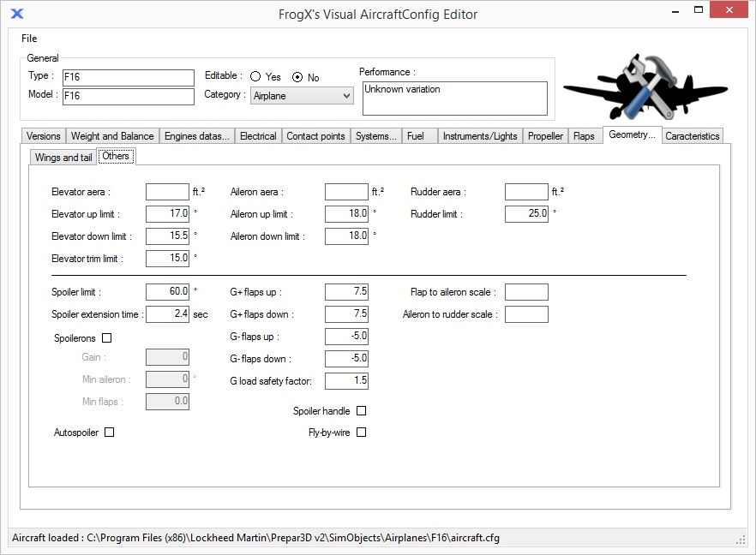Click the disabled Min flaps field

tap(167, 402)
